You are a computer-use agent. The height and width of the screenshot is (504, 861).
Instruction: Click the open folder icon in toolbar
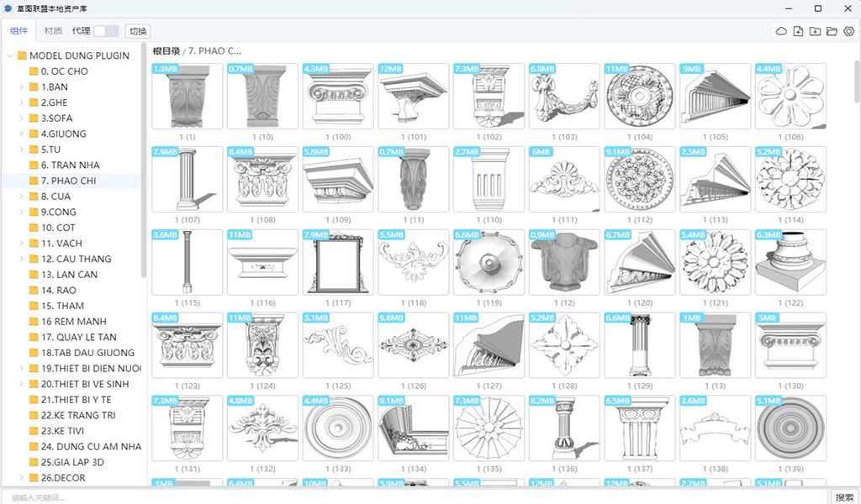832,31
